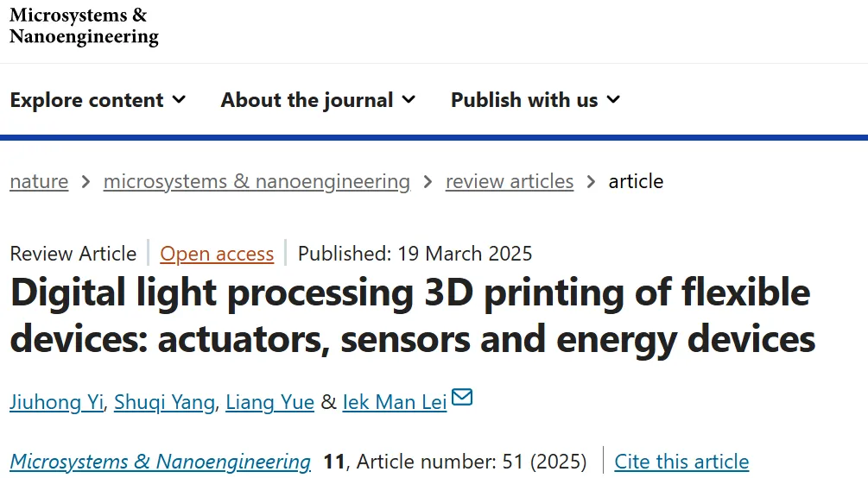Image resolution: width=868 pixels, height=478 pixels.
Task: Click the Published 19 March 2025 date
Action: (415, 254)
